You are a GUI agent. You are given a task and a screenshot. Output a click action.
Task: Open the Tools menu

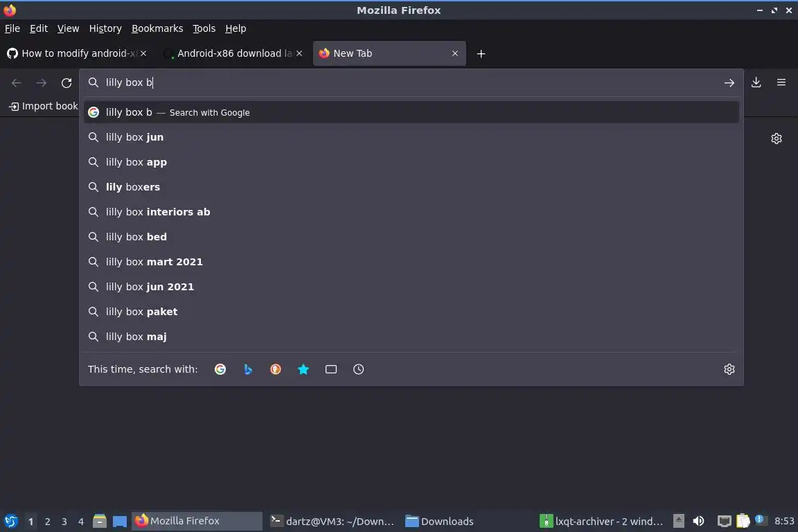[x=204, y=28]
